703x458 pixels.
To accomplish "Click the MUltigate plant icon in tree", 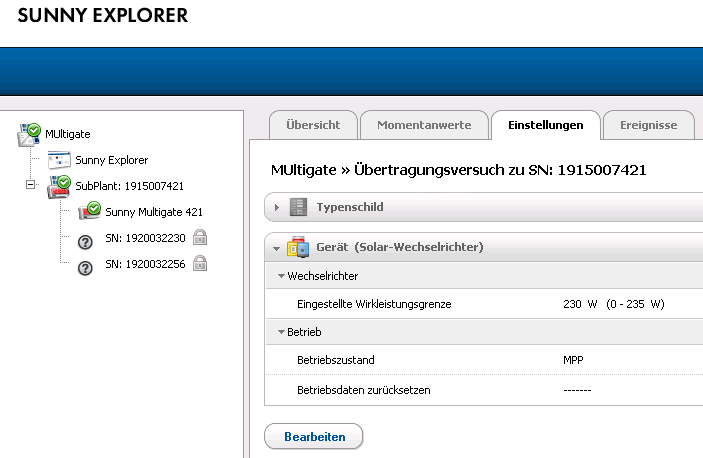I will (29, 135).
